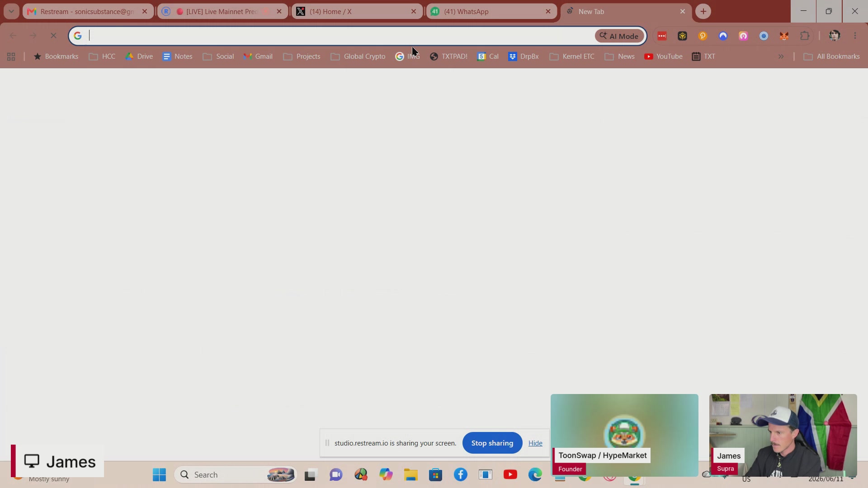Switch to the LIVE Mainnet Restream tab
This screenshot has width=868, height=488.
point(222,11)
